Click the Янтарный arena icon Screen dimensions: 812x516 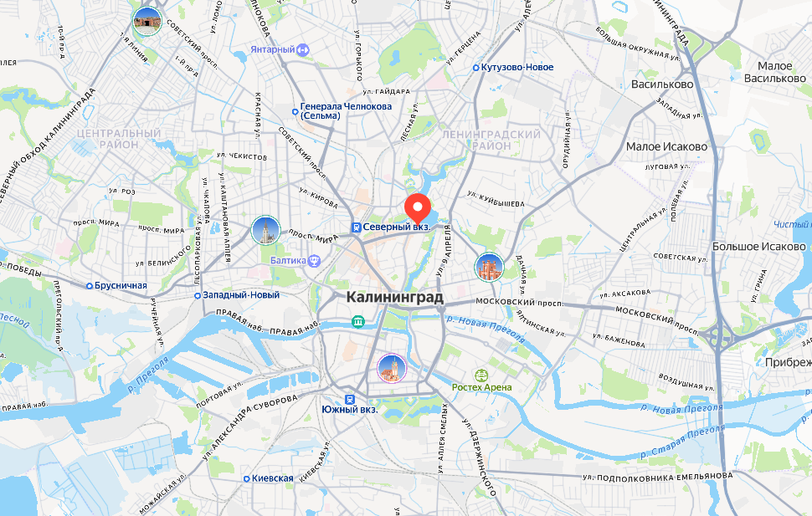pos(303,49)
